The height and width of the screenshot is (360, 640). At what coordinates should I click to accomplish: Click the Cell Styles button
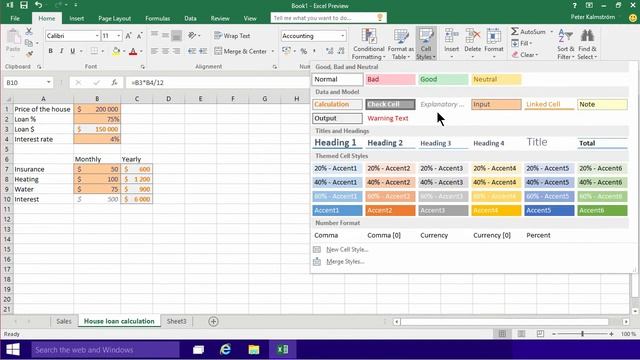click(426, 44)
